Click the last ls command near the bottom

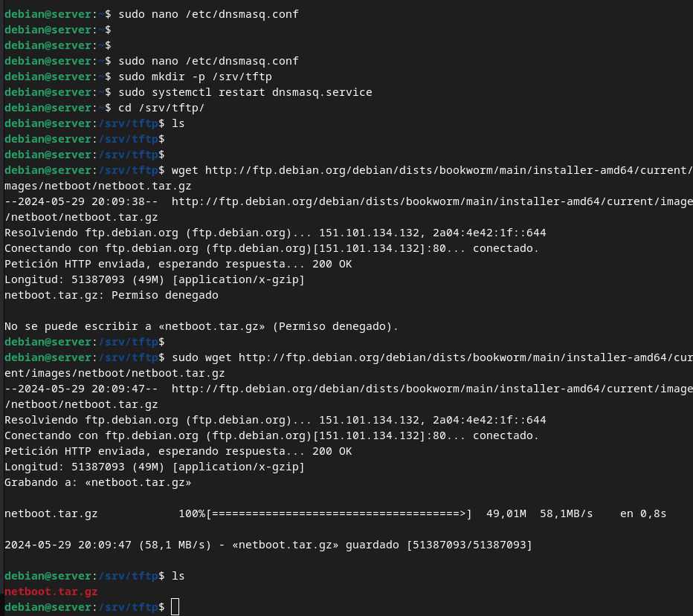pyautogui.click(x=178, y=576)
